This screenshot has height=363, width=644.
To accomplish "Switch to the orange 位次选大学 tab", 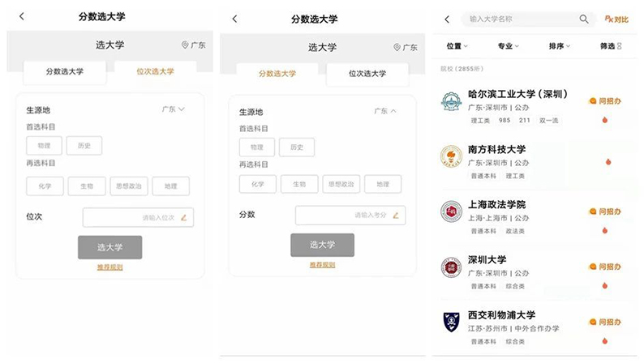I will click(x=155, y=71).
